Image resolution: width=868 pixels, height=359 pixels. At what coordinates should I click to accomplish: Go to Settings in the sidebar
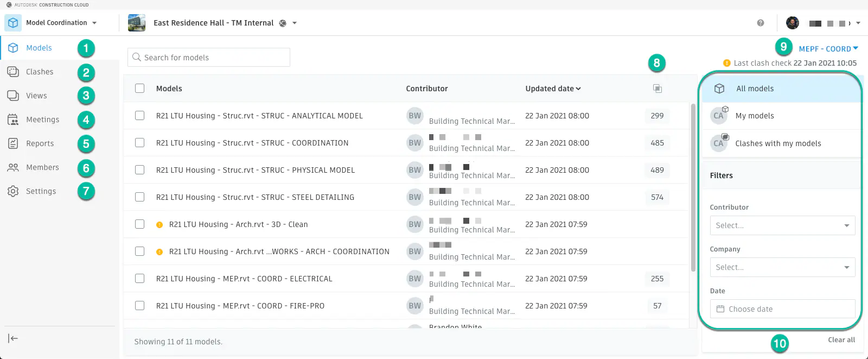[41, 191]
